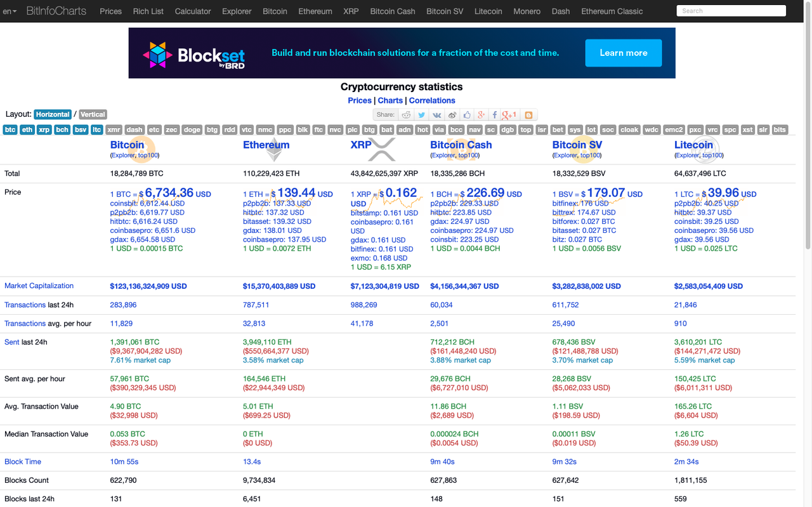Disable the ltc currency column
Screen dimensions: 812x507
97,129
